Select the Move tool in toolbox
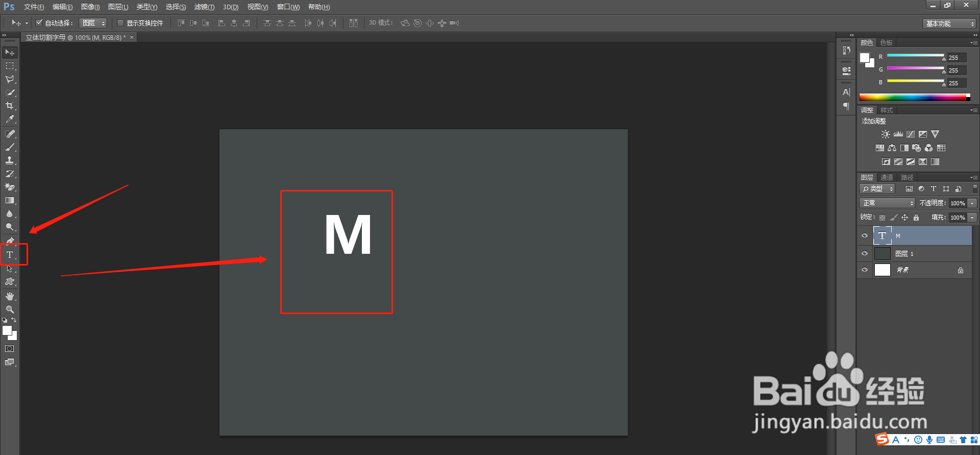The height and width of the screenshot is (455, 980). (10, 53)
